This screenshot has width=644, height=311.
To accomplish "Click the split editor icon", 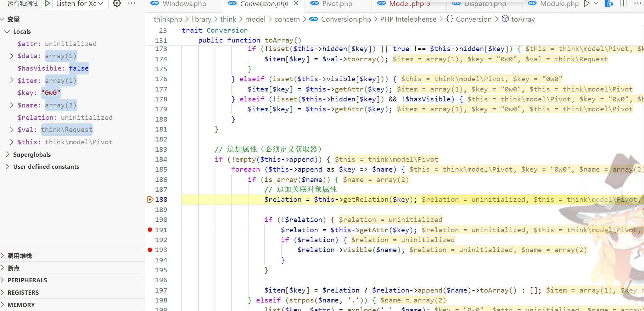I will [x=623, y=4].
